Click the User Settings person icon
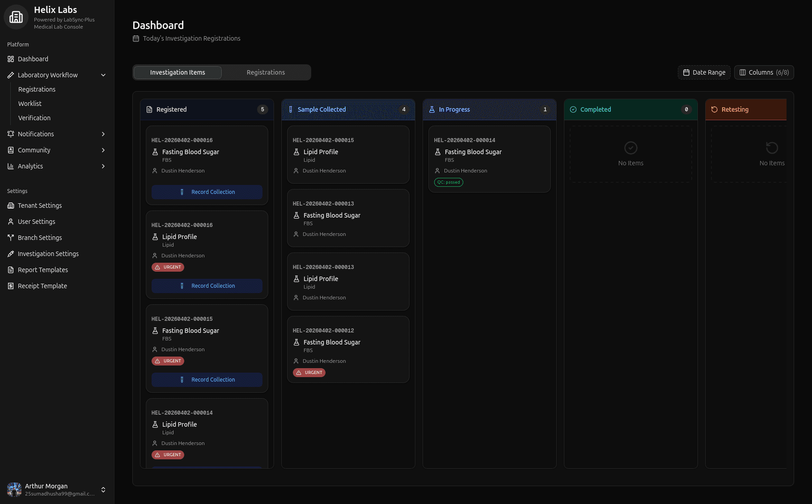This screenshot has height=504, width=812. click(11, 222)
